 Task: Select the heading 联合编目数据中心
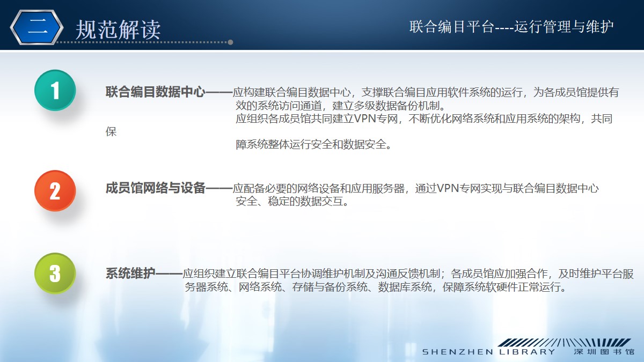tap(156, 92)
